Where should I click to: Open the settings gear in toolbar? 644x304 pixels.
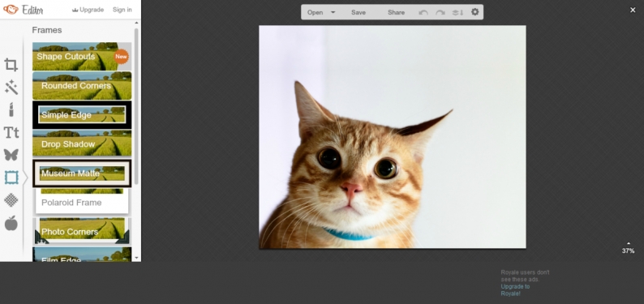[474, 12]
